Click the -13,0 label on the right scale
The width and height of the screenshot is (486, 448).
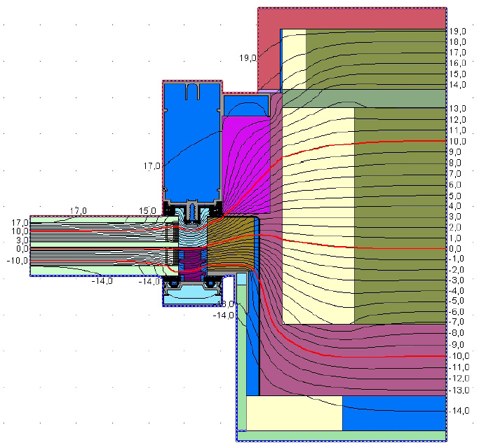[x=458, y=390]
